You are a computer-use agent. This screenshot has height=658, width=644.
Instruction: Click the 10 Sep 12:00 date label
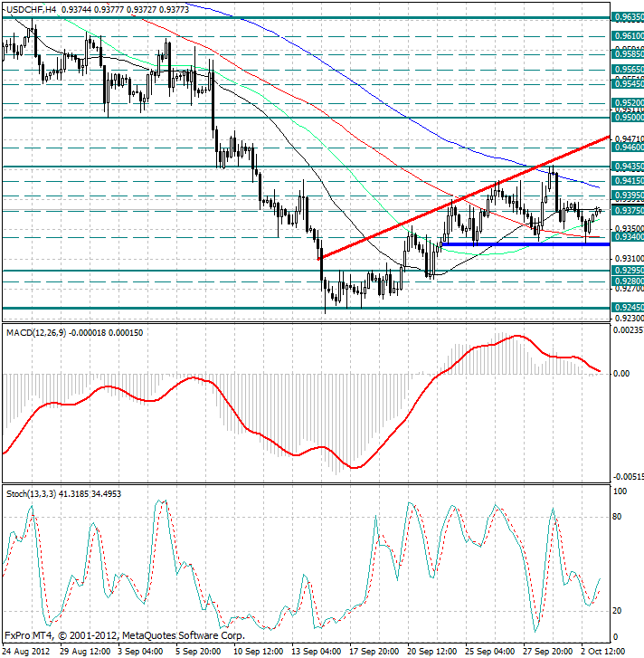[259, 652]
